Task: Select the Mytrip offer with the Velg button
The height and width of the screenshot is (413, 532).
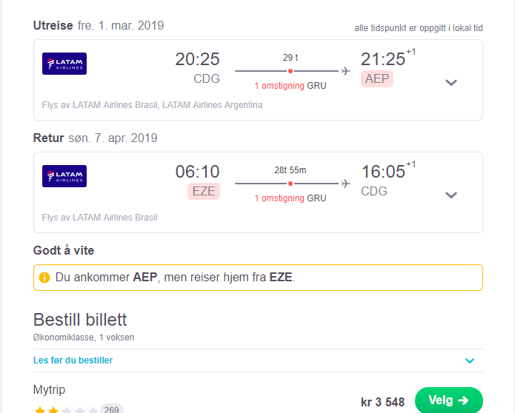Action: pos(448,400)
